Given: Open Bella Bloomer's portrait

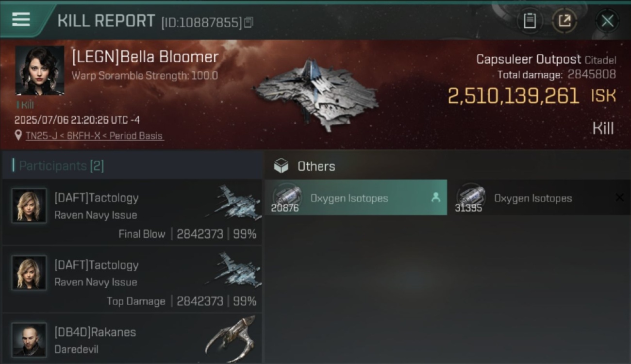Looking at the screenshot, I should coord(40,70).
